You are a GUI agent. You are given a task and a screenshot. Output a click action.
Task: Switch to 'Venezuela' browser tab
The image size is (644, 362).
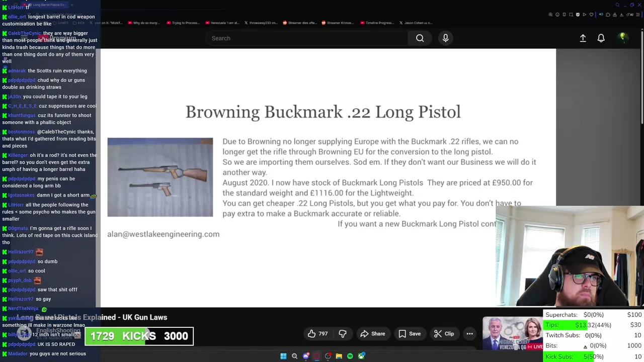coord(222,23)
